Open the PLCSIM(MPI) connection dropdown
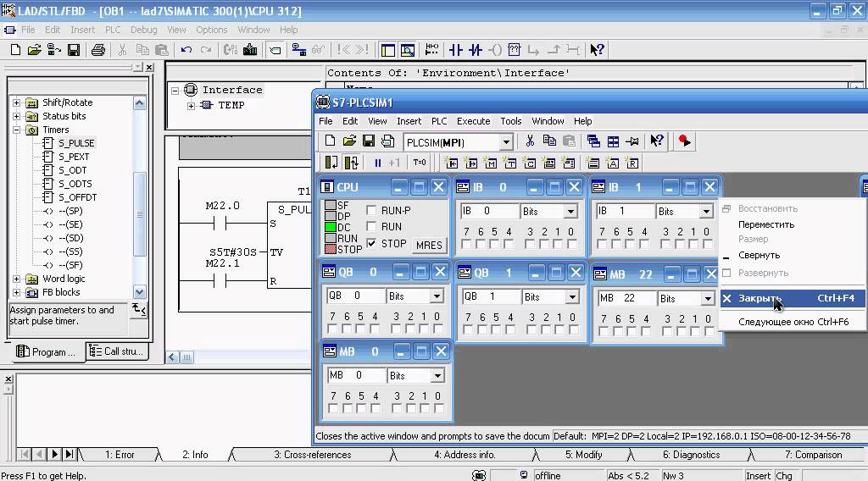This screenshot has height=481, width=868. [506, 142]
